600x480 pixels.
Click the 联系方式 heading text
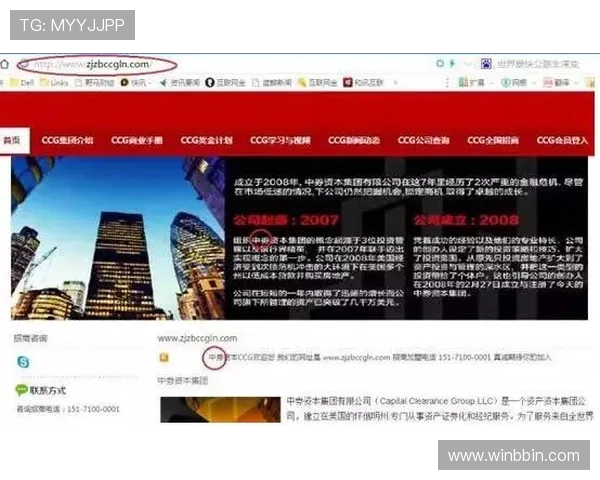click(48, 390)
